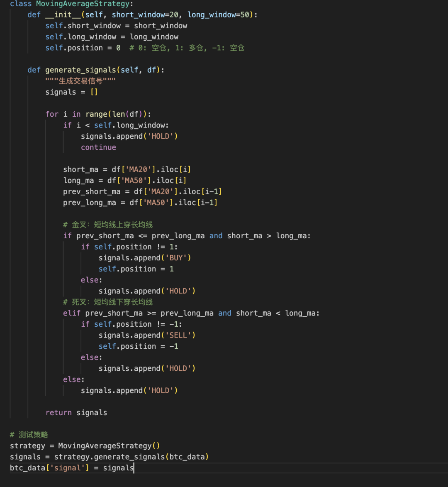This screenshot has width=448, height=487.
Task: Click the comment '# 测试策略'
Action: tap(29, 435)
